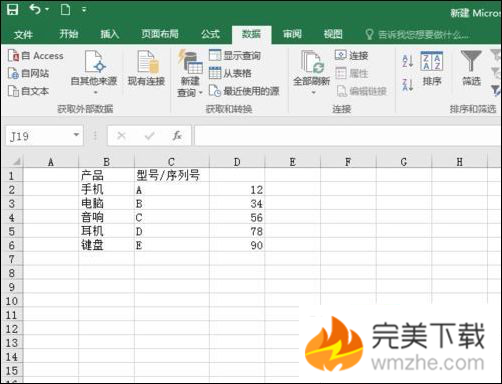The height and width of the screenshot is (384, 502).
Task: Select row 1 header
Action: [12, 176]
